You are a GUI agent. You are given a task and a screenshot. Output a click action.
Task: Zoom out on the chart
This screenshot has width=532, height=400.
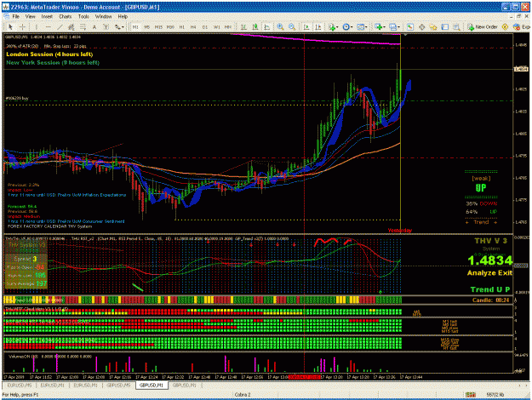point(292,27)
